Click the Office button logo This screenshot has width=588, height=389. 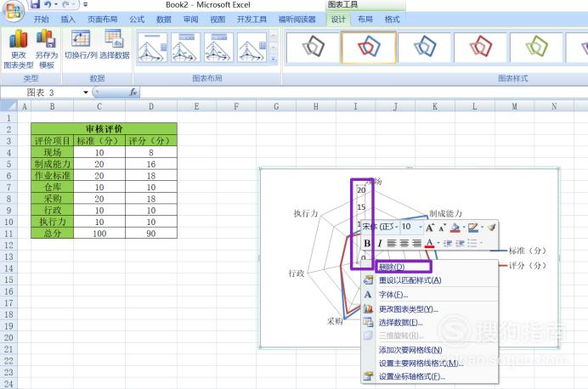[14, 11]
